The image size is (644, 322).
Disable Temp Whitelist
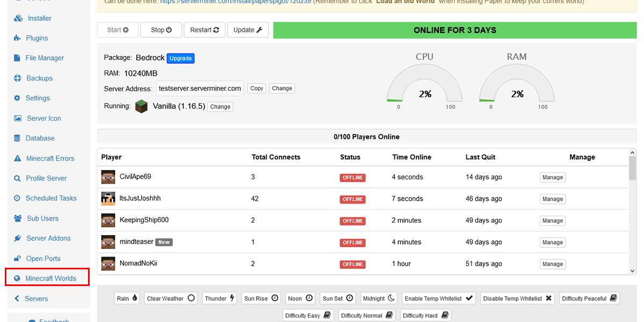point(517,298)
